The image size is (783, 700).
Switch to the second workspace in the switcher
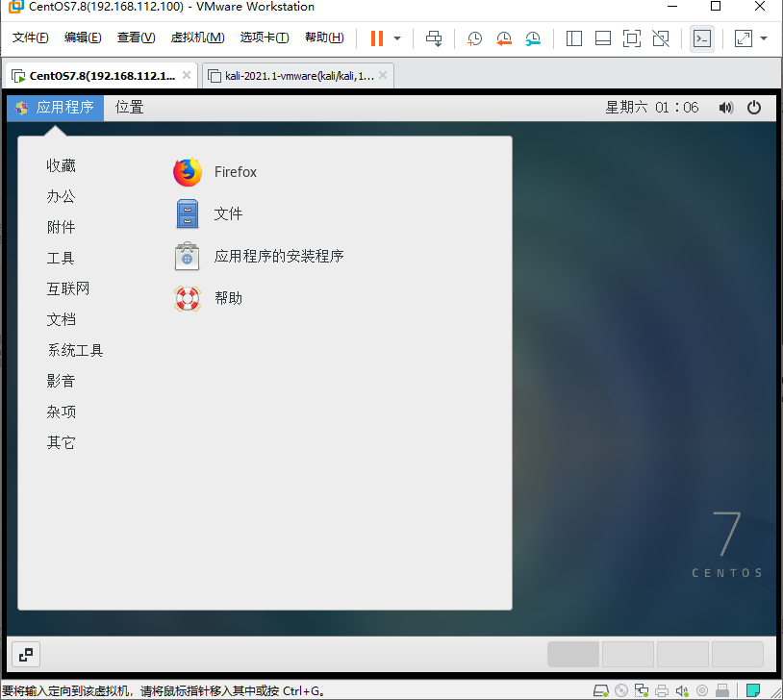click(628, 655)
